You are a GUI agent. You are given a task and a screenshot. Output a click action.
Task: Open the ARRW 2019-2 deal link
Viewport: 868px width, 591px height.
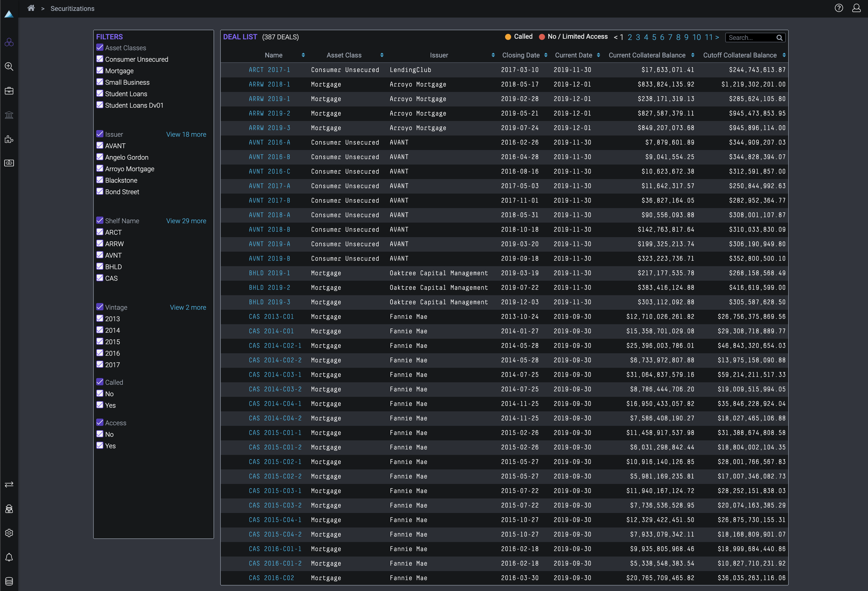(269, 113)
